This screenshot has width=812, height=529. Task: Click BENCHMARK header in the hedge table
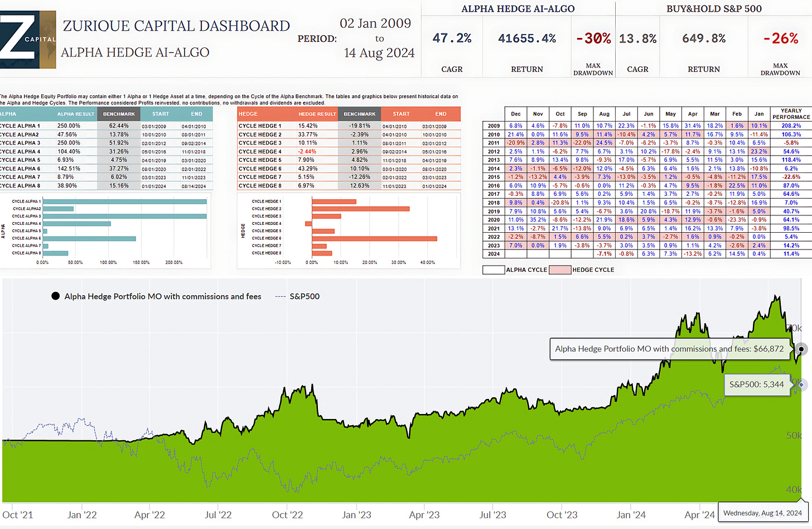[360, 114]
